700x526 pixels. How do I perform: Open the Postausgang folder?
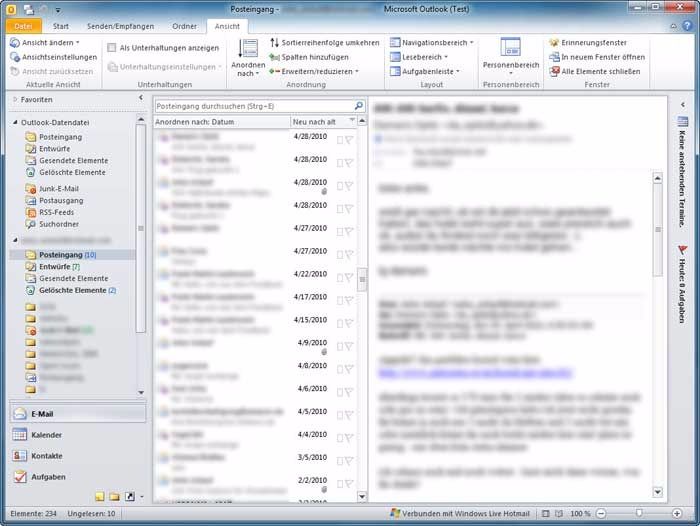point(54,200)
